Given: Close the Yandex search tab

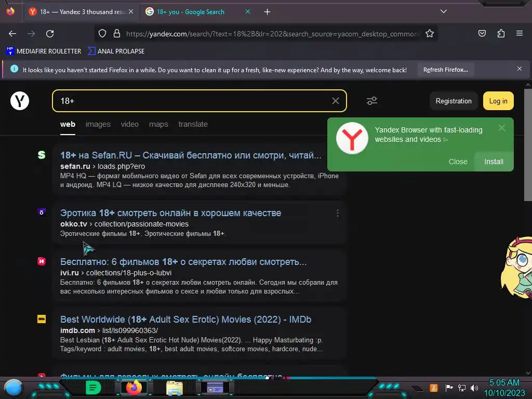Looking at the screenshot, I should pos(131,11).
